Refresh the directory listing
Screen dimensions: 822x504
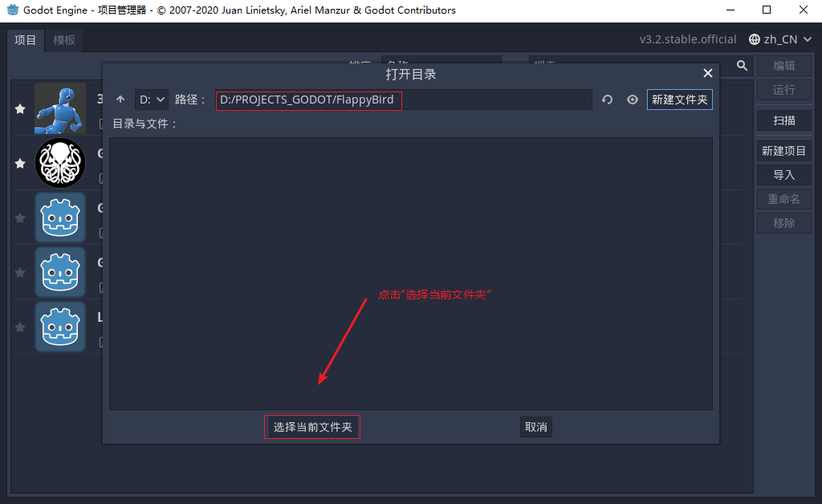point(607,100)
